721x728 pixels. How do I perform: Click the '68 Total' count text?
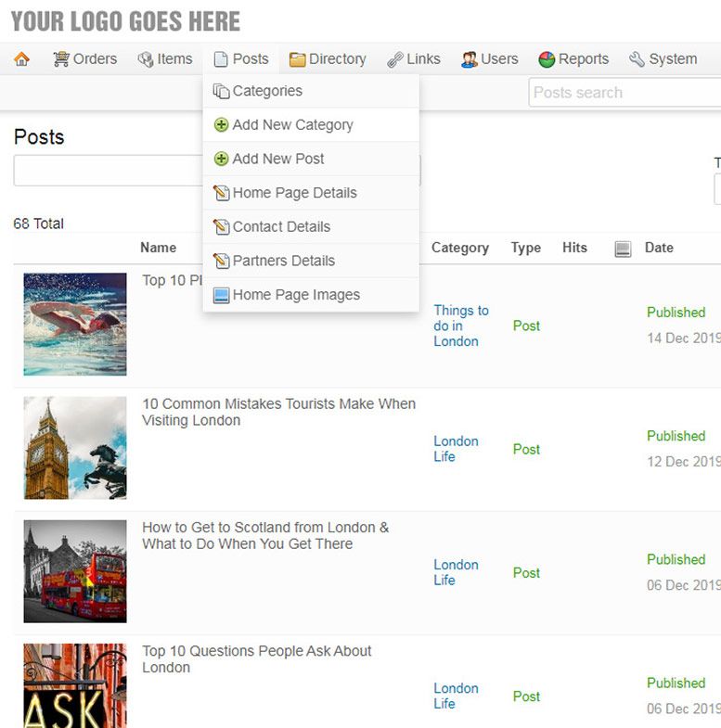(39, 224)
